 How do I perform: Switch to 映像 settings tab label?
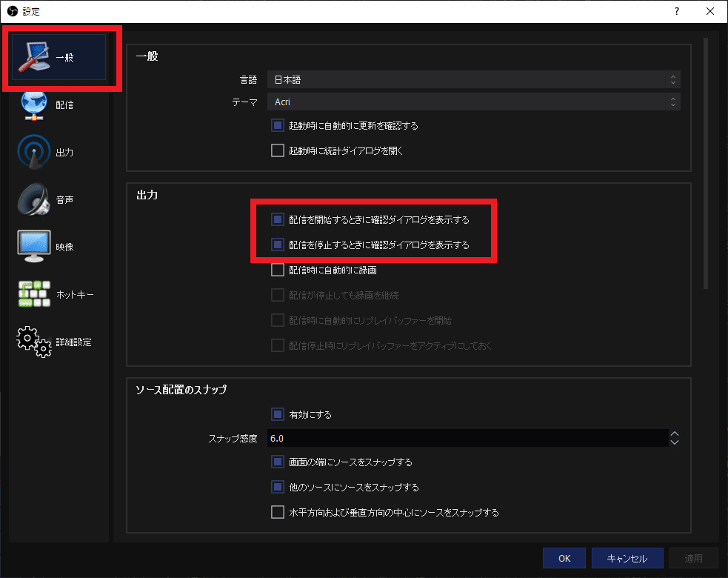point(64,248)
